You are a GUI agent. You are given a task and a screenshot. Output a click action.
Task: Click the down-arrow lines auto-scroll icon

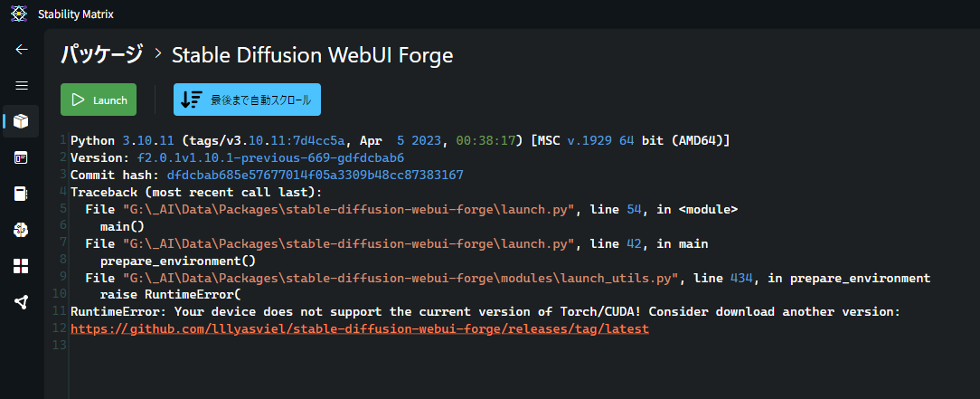tap(192, 100)
